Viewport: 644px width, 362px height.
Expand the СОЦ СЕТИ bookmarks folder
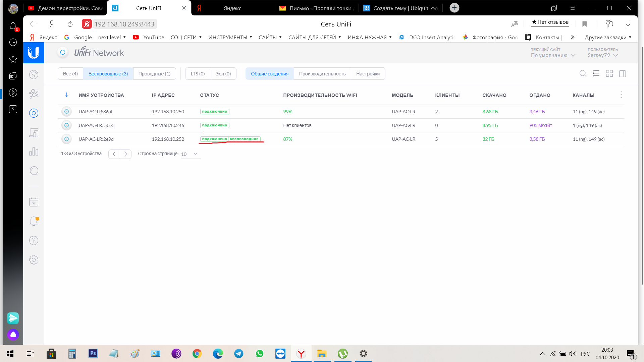(186, 37)
